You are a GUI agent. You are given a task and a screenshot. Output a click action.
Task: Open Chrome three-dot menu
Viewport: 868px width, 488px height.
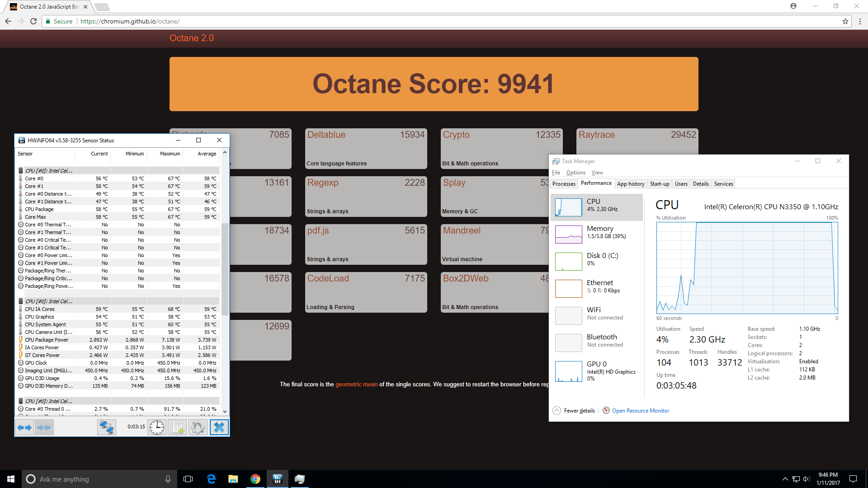(x=860, y=21)
